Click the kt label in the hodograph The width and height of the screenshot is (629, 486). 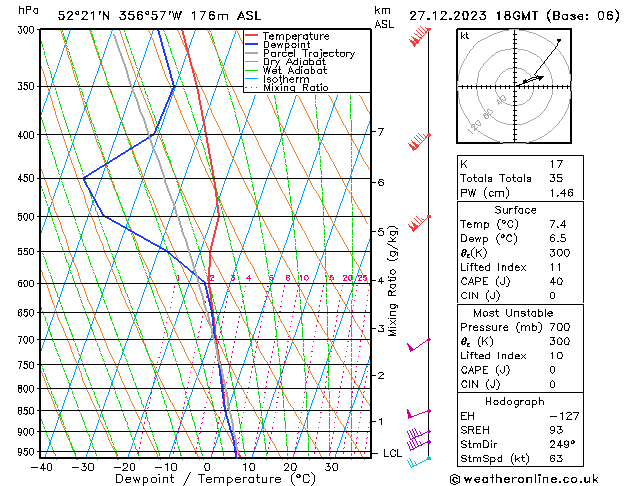465,36
